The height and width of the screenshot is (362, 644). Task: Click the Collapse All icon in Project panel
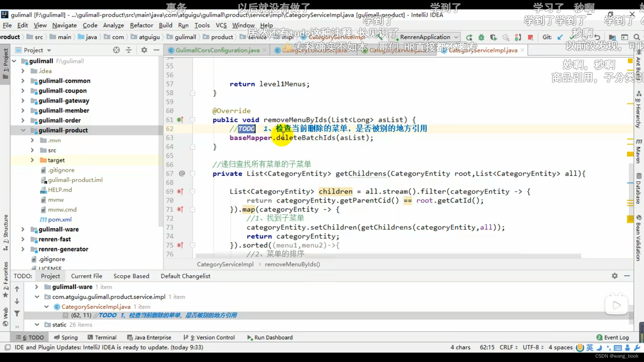click(x=129, y=50)
